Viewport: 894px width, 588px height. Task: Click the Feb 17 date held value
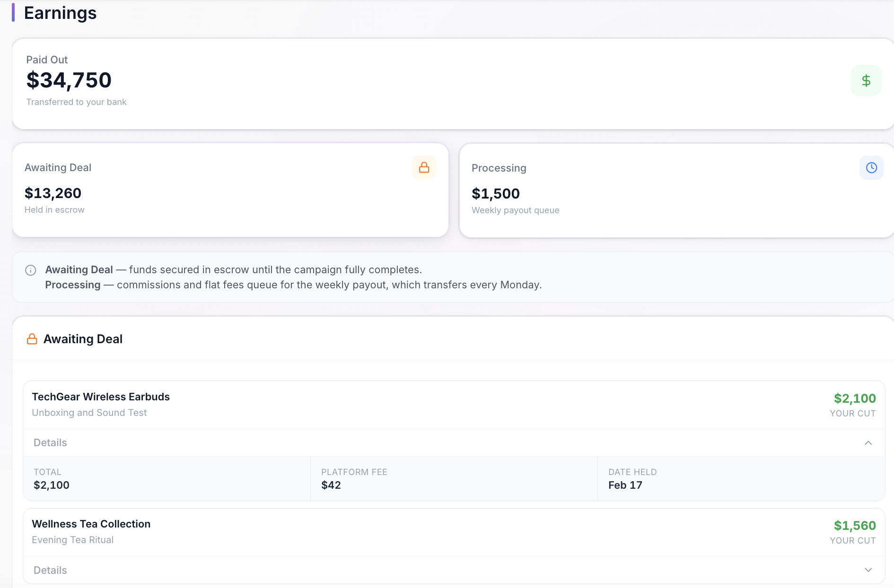point(625,485)
